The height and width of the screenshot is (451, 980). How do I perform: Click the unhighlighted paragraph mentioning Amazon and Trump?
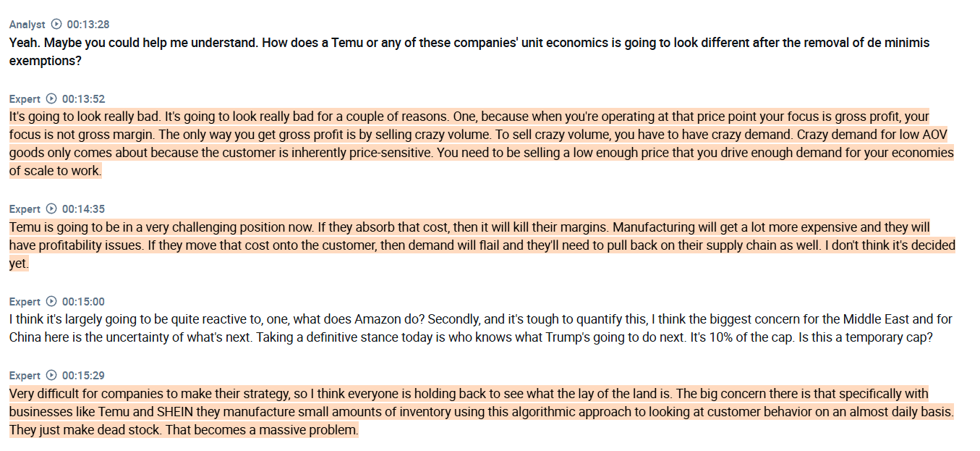[x=481, y=328]
